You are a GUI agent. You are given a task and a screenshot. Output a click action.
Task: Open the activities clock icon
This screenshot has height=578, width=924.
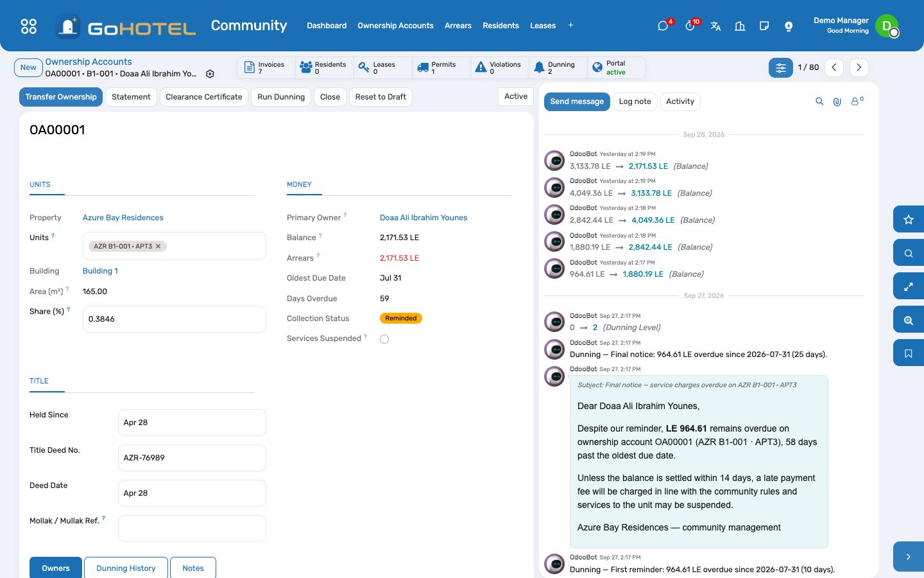(690, 26)
